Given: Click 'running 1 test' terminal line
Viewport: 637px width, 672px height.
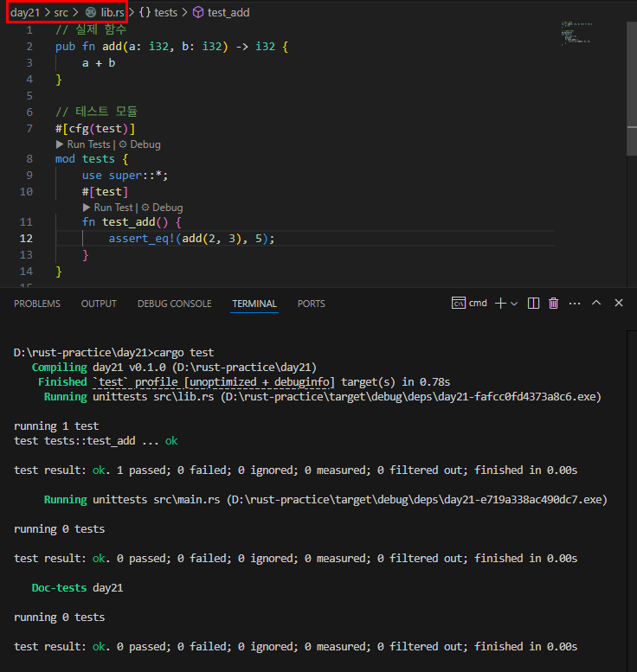Looking at the screenshot, I should pyautogui.click(x=56, y=426).
